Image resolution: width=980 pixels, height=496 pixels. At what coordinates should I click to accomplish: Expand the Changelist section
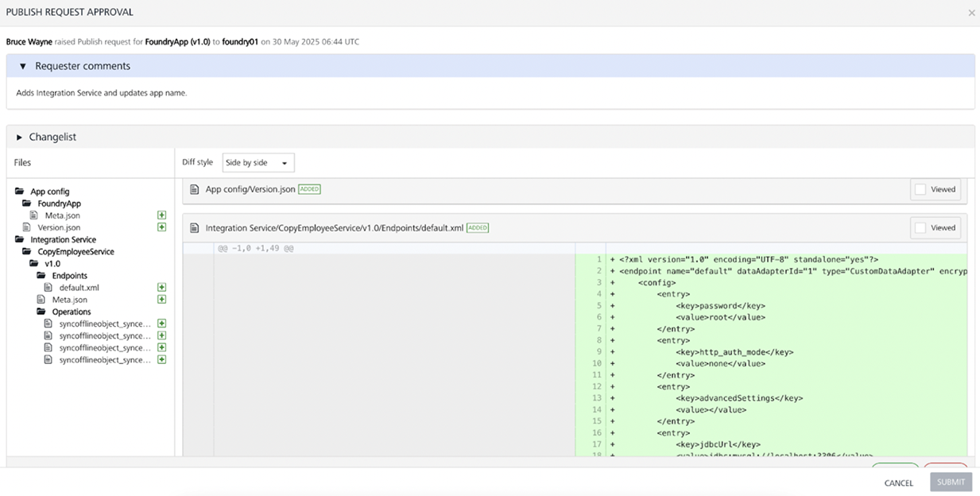(x=20, y=138)
